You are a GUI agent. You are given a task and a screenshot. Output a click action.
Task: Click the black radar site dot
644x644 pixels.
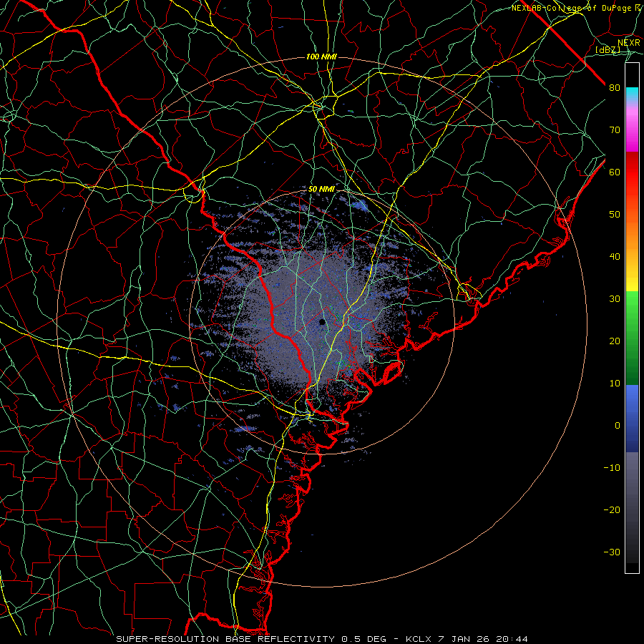pos(323,322)
